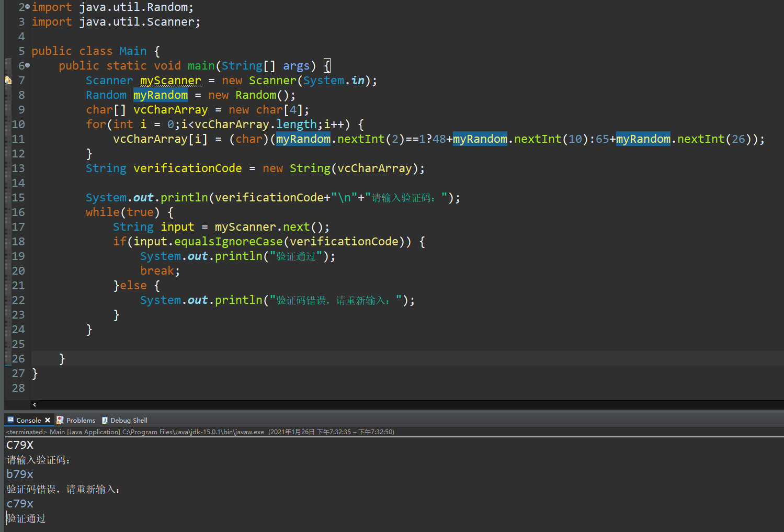Click the import java.util.Scanner line
The width and height of the screenshot is (784, 532).
tap(116, 22)
